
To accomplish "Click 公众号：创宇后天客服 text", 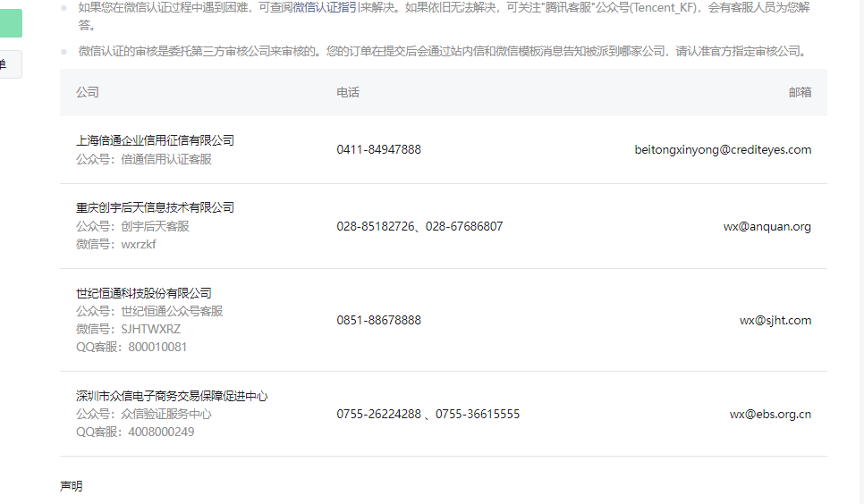I will (132, 226).
